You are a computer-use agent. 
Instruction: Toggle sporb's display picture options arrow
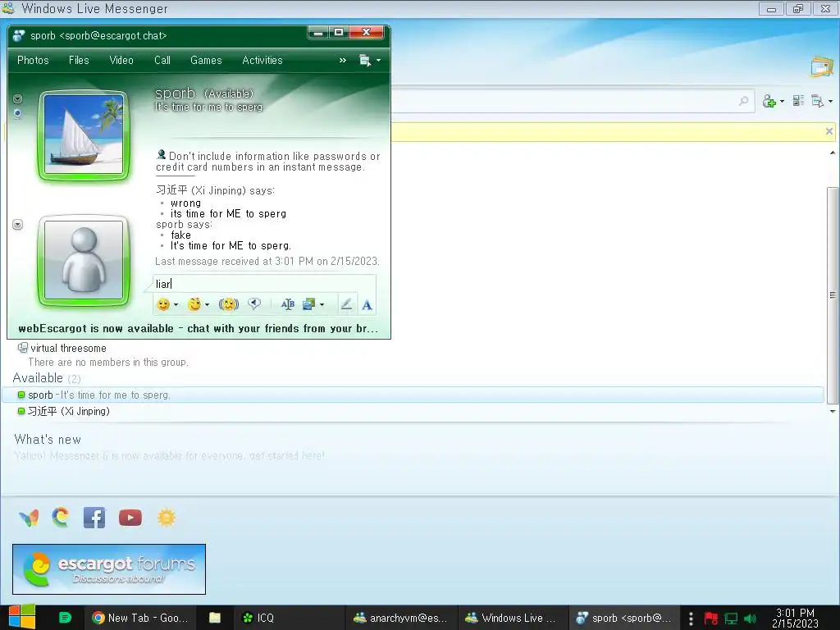(18, 98)
